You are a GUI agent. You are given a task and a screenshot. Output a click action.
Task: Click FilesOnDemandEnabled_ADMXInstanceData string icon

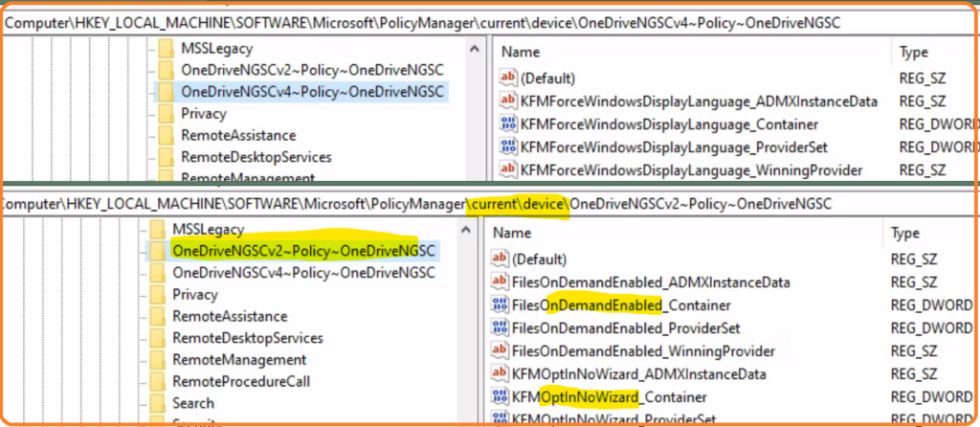click(500, 282)
